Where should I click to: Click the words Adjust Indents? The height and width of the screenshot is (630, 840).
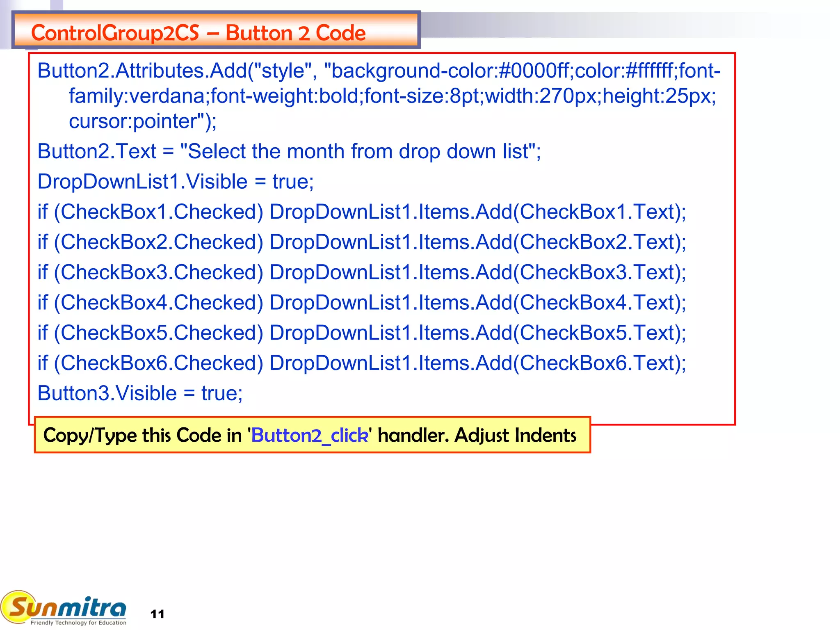tap(516, 436)
